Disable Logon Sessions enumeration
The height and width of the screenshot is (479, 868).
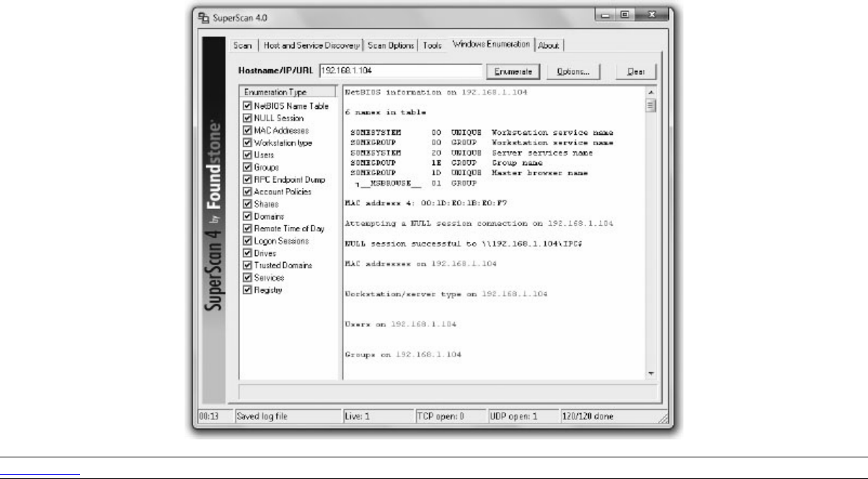pos(247,241)
